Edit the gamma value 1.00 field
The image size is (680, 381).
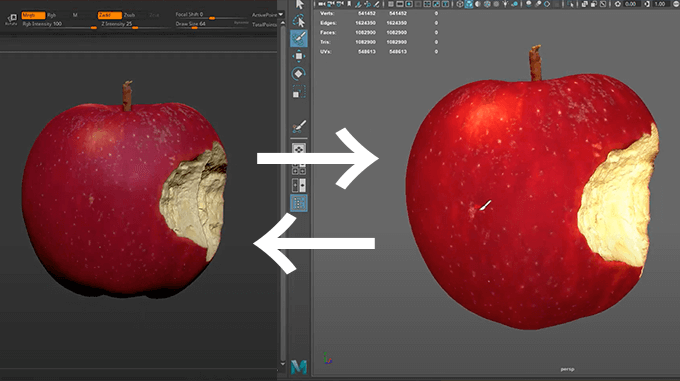click(660, 4)
